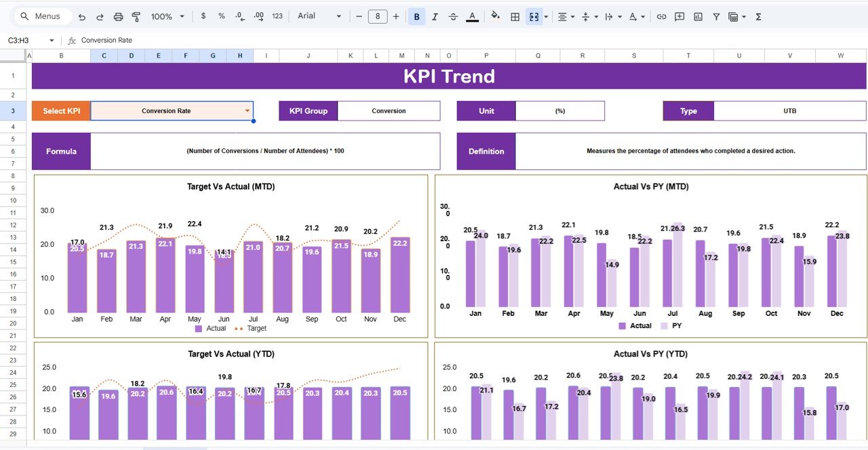The height and width of the screenshot is (450, 868).
Task: Click the percent format button
Action: coord(220,16)
